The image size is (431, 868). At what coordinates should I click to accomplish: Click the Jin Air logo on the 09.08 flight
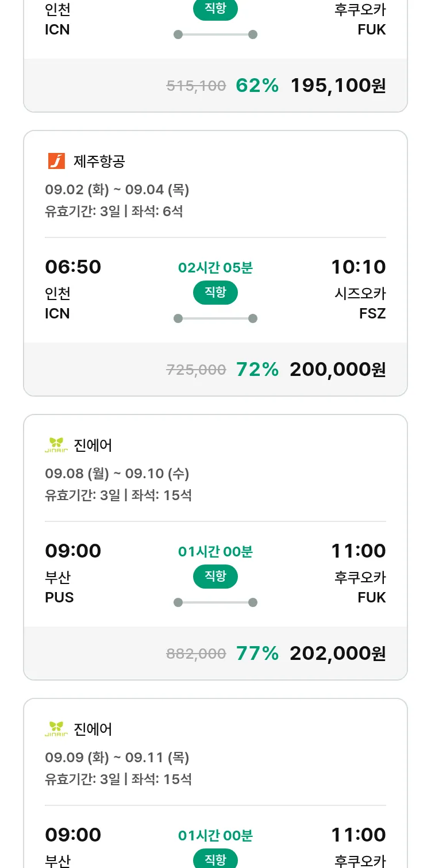click(56, 445)
